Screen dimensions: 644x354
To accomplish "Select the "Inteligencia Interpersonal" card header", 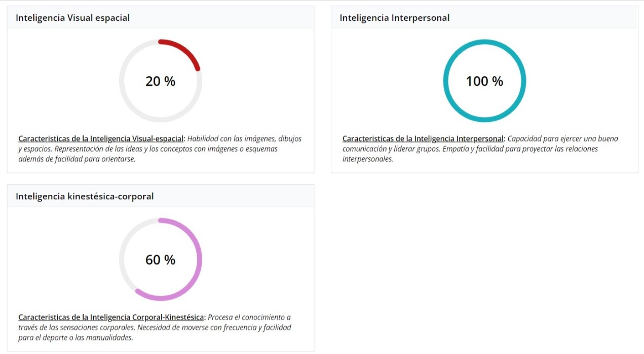I will coord(394,18).
